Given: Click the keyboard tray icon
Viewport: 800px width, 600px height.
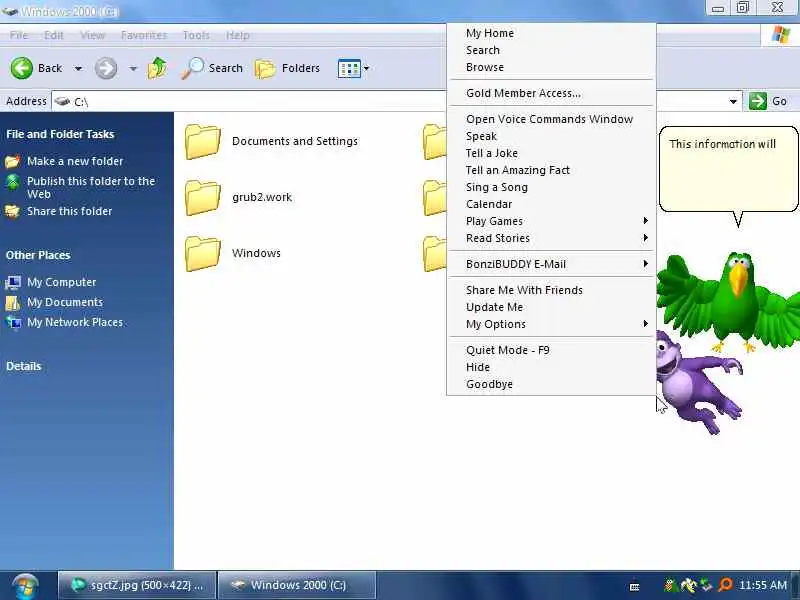Looking at the screenshot, I should coord(635,586).
